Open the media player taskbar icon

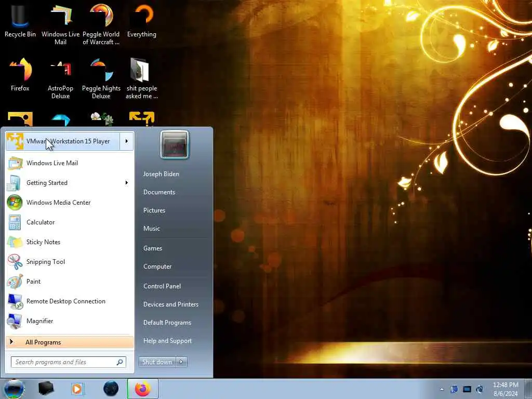77,389
